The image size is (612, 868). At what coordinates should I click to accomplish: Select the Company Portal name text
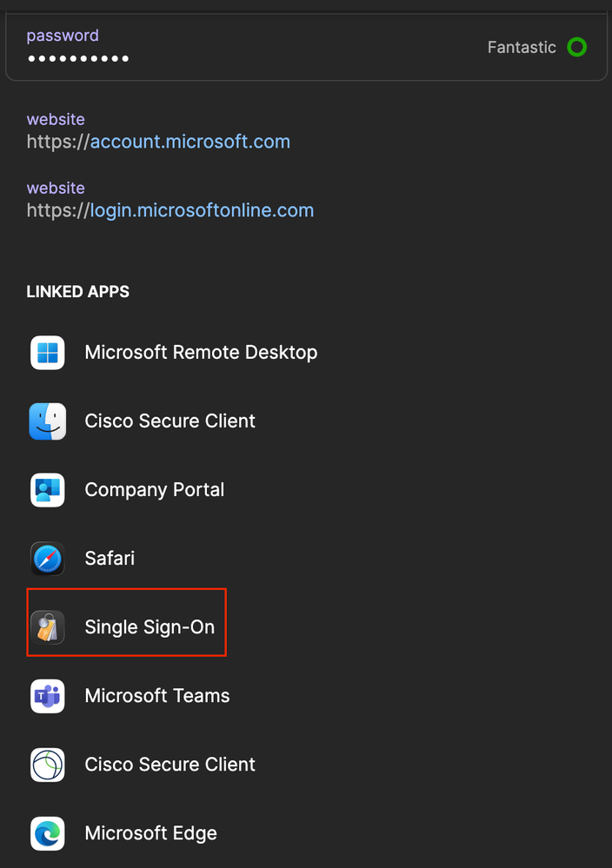coord(155,490)
